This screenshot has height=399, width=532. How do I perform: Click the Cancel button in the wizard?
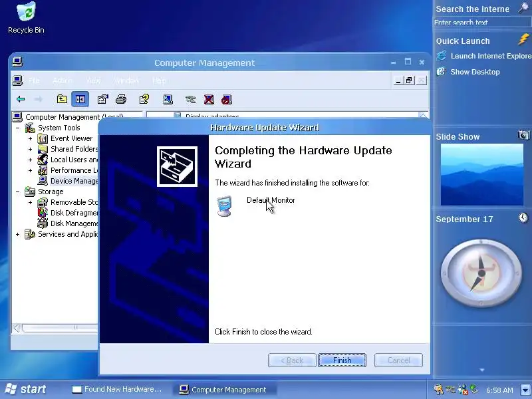pos(398,360)
